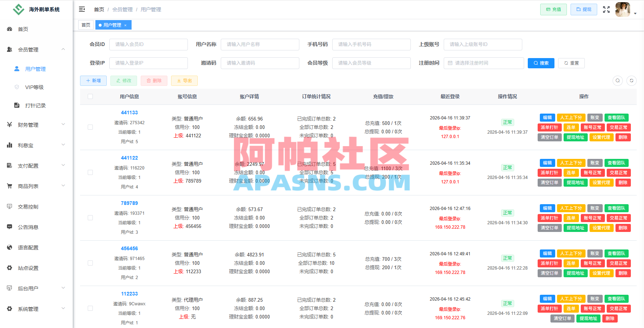Close the 用户管理 tab
This screenshot has height=328, width=644.
[125, 25]
